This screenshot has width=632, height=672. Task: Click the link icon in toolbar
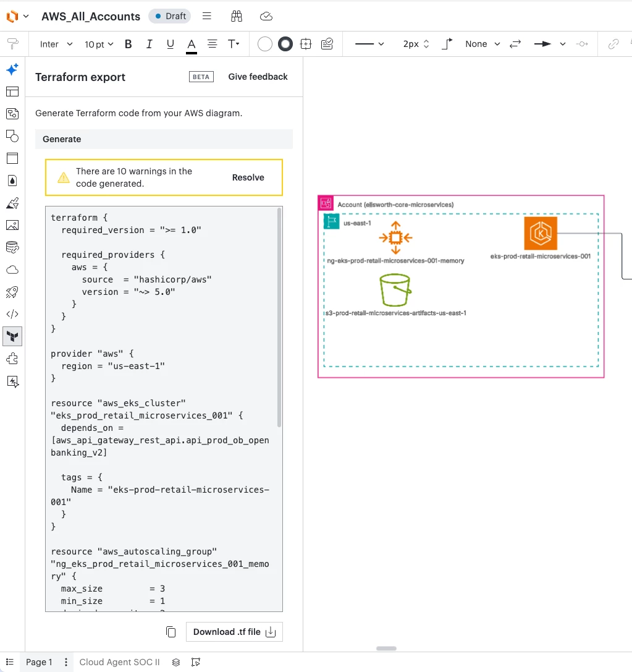613,44
